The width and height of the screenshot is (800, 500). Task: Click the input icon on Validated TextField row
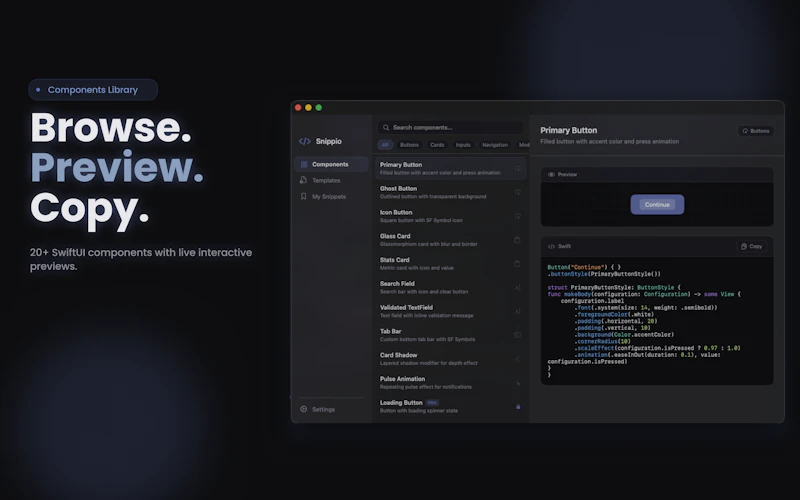[517, 311]
